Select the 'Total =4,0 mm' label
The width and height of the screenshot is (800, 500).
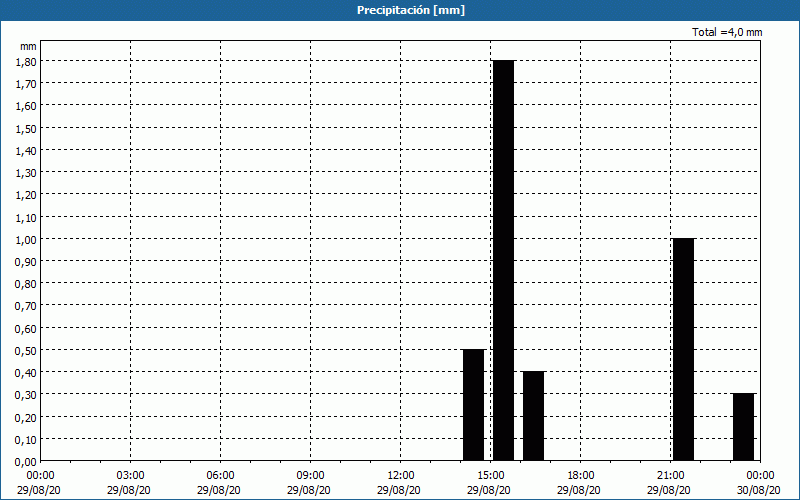point(727,32)
